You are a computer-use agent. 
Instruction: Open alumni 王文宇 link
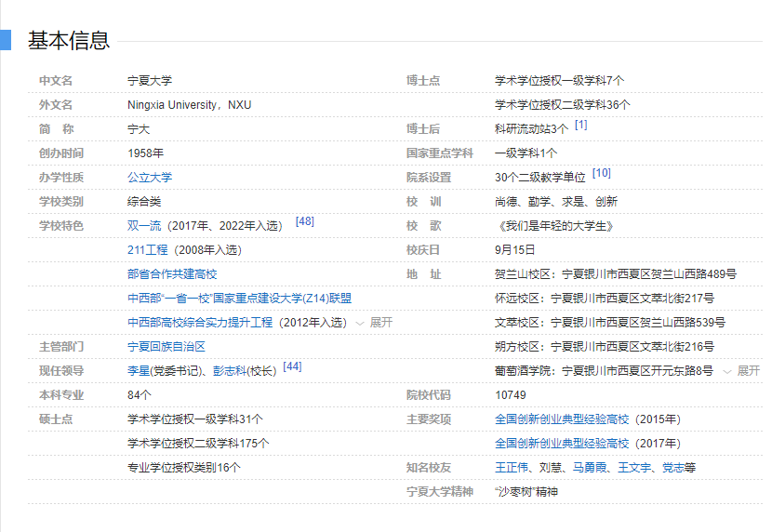pyautogui.click(x=635, y=468)
